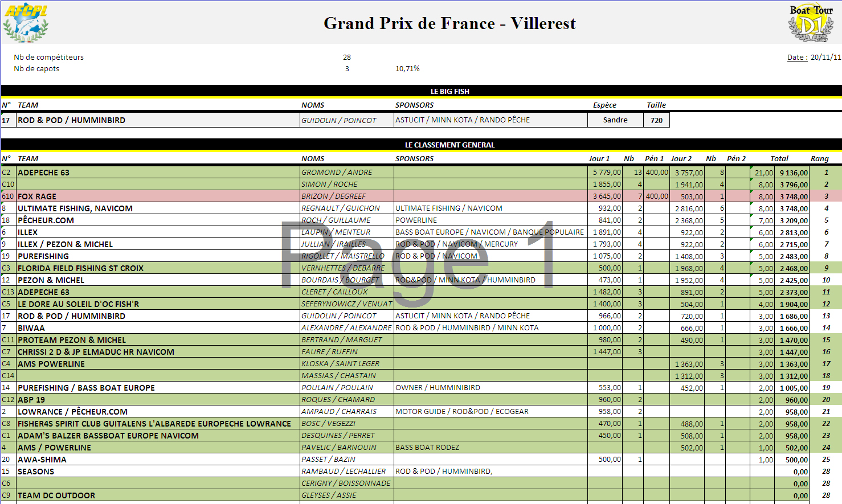842x504 pixels.
Task: Select SIMON / ROCHE names cell
Action: 347,184
